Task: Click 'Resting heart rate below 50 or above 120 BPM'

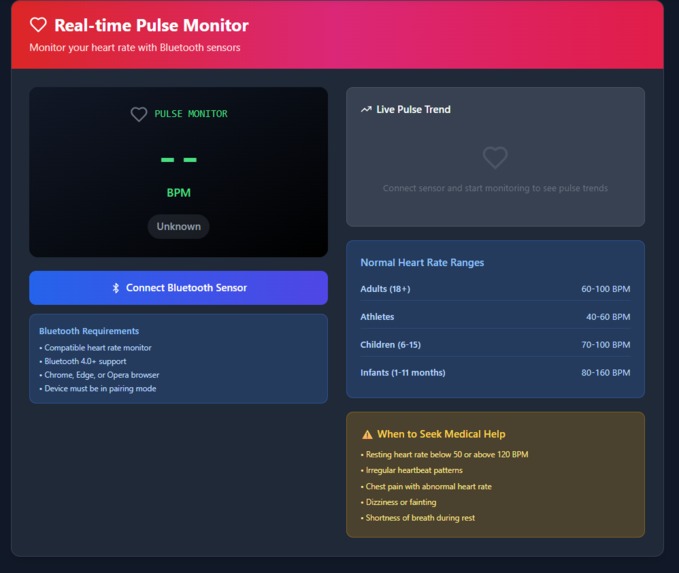Action: [444, 454]
